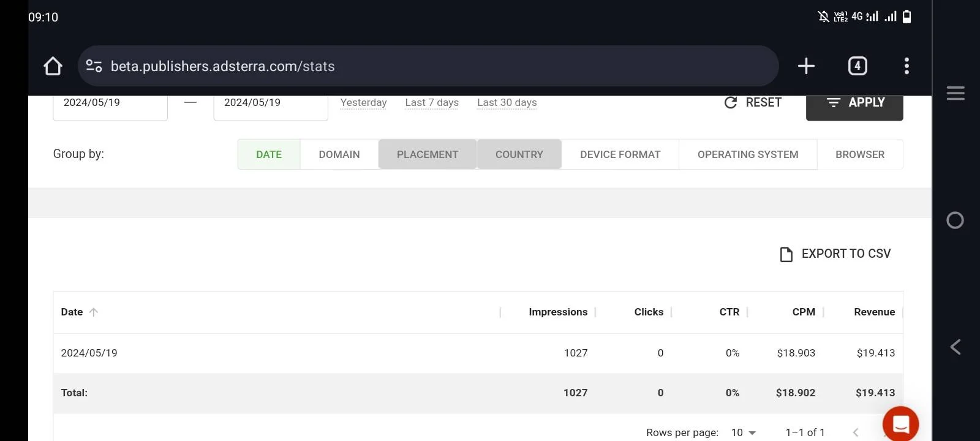Open the rows per page dropdown

(x=744, y=432)
